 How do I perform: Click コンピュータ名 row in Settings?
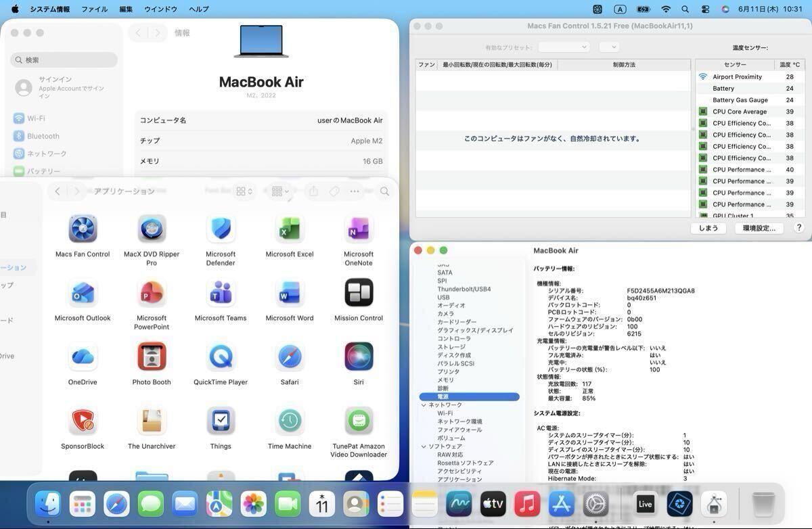point(261,120)
